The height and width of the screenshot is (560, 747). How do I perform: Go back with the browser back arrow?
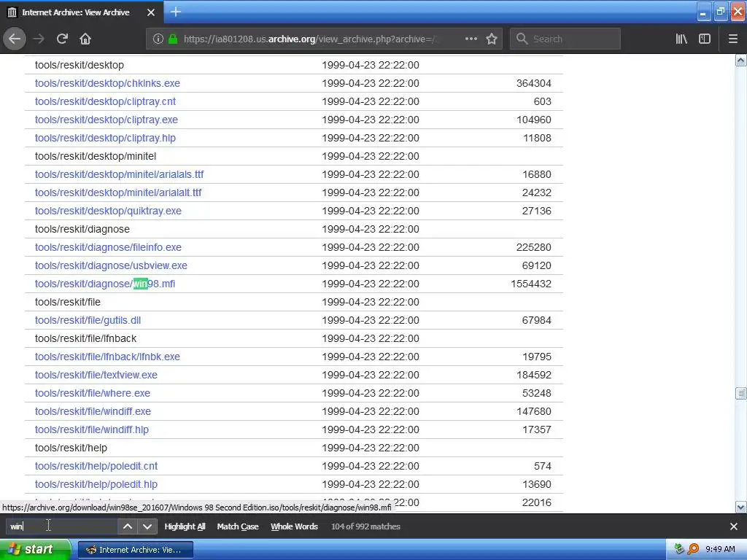point(15,39)
